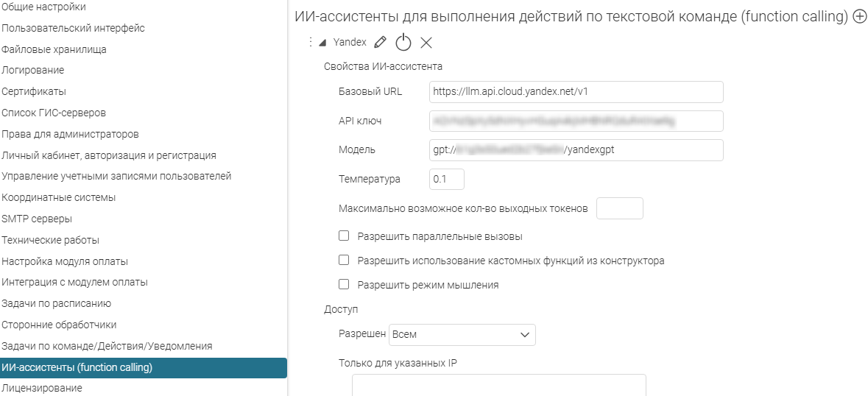Click the Модель input field
Viewport: 868px width, 396px height.
(x=576, y=150)
